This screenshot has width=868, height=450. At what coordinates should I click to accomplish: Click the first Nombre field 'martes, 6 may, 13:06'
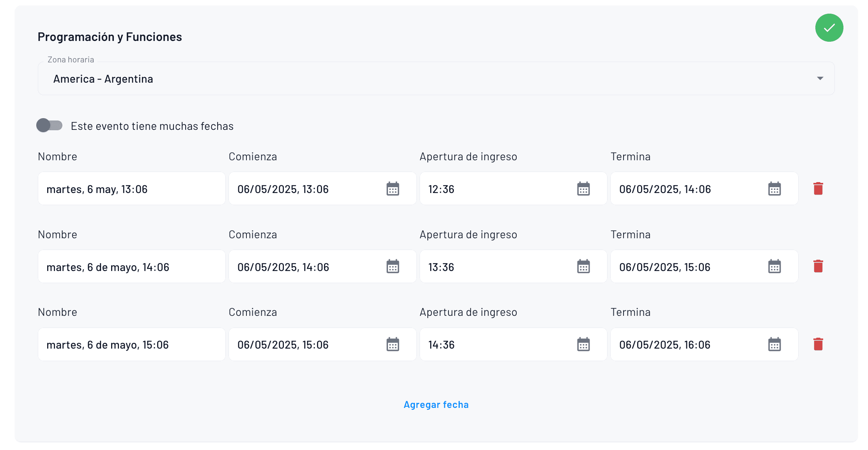[x=131, y=189]
